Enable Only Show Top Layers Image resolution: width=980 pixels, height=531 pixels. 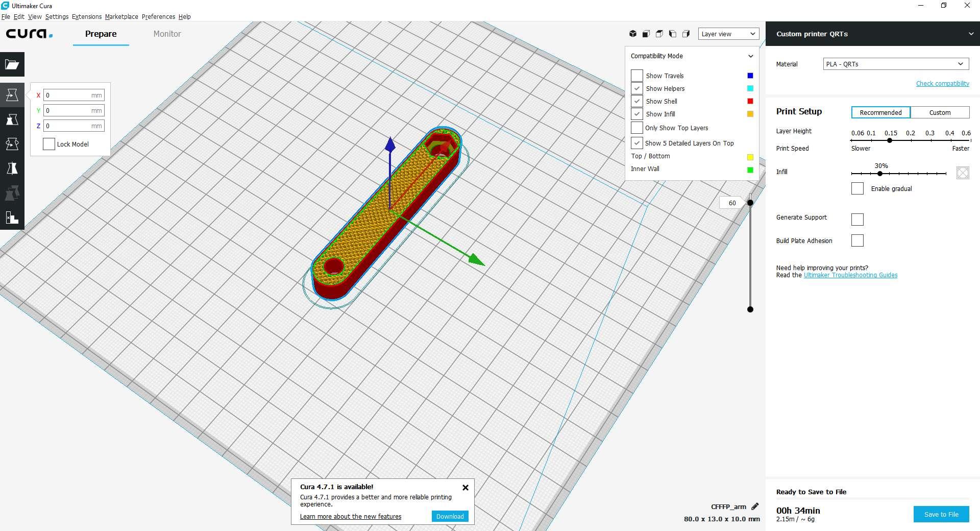pyautogui.click(x=637, y=128)
